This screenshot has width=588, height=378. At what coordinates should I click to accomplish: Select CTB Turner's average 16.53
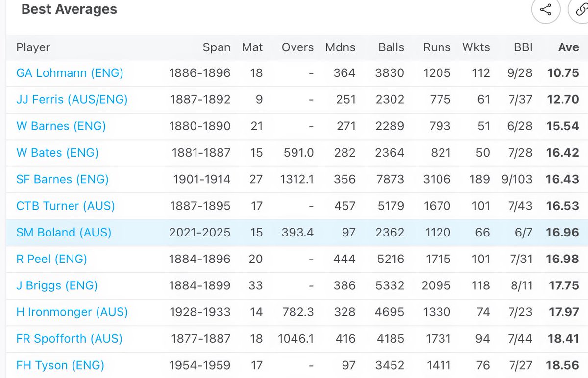point(563,206)
